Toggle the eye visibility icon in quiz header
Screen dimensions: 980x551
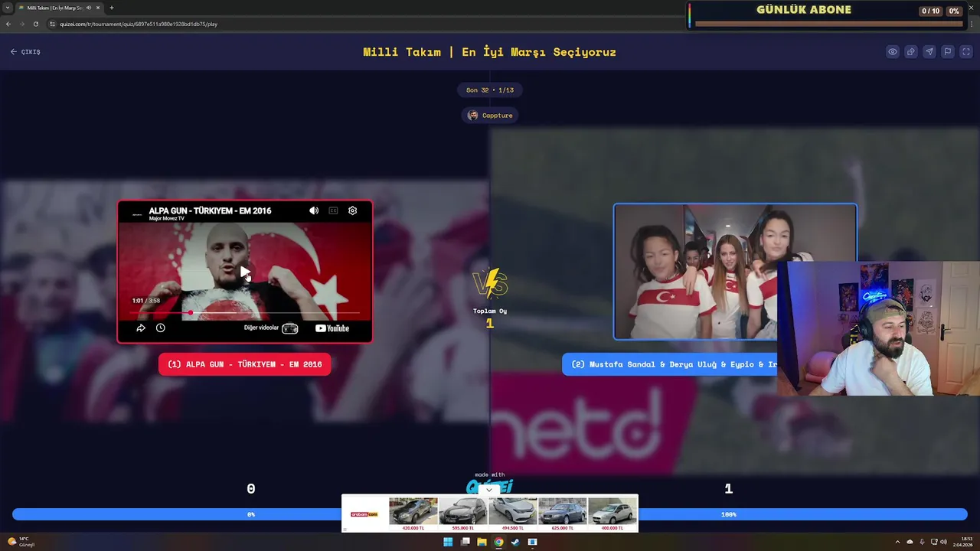893,52
